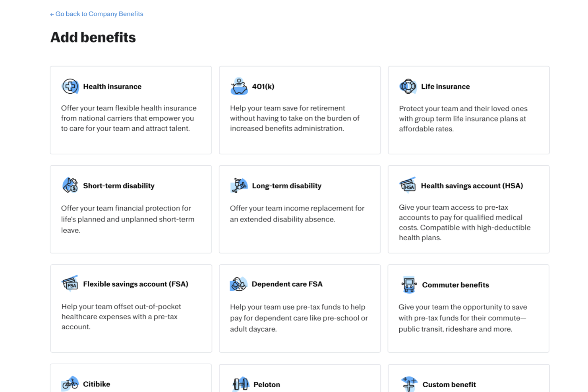Open the 401(k) benefit card
Viewport: 588px width, 392px height.
point(300,110)
